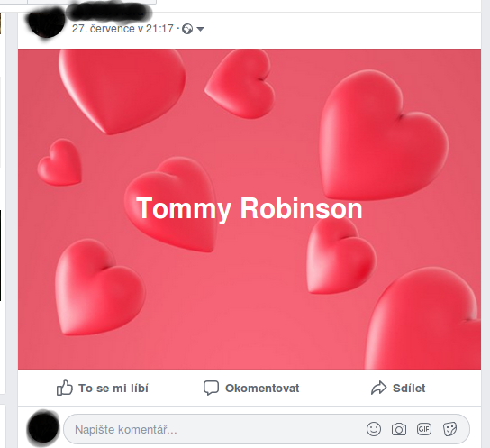Open the sticker picker icon

pyautogui.click(x=450, y=429)
